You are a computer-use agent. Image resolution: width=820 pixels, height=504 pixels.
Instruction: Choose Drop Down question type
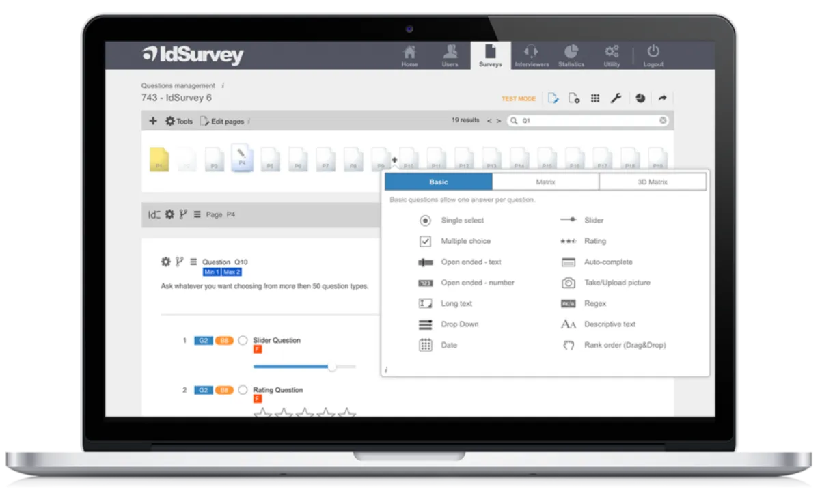(x=448, y=324)
